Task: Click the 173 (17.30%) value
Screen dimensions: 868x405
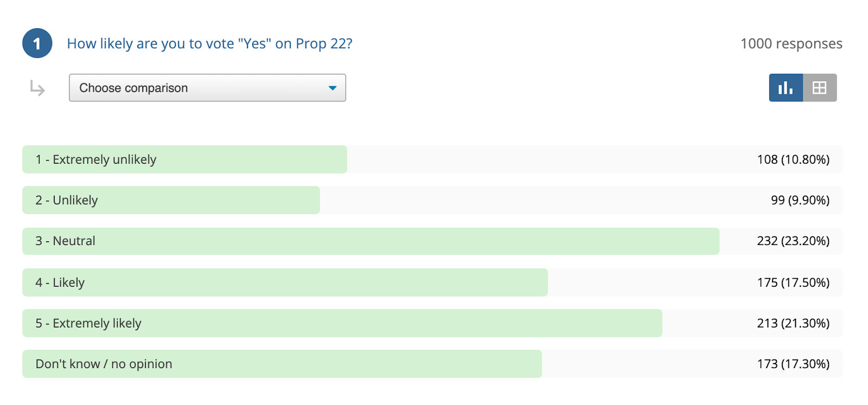Action: click(x=793, y=364)
